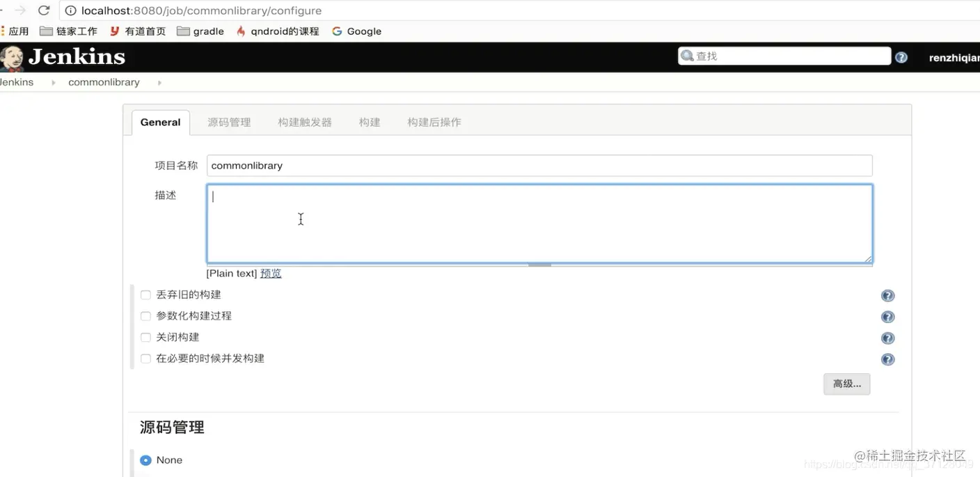Image resolution: width=980 pixels, height=477 pixels.
Task: Open help for 在必要的时候并发构建
Action: point(887,360)
